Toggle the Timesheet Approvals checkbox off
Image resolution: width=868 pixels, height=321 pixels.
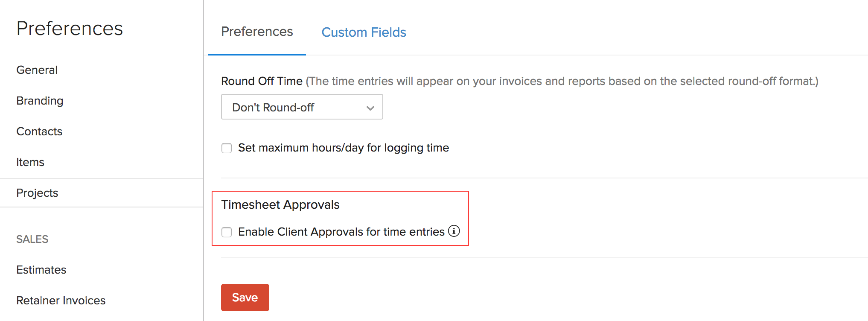coord(226,232)
